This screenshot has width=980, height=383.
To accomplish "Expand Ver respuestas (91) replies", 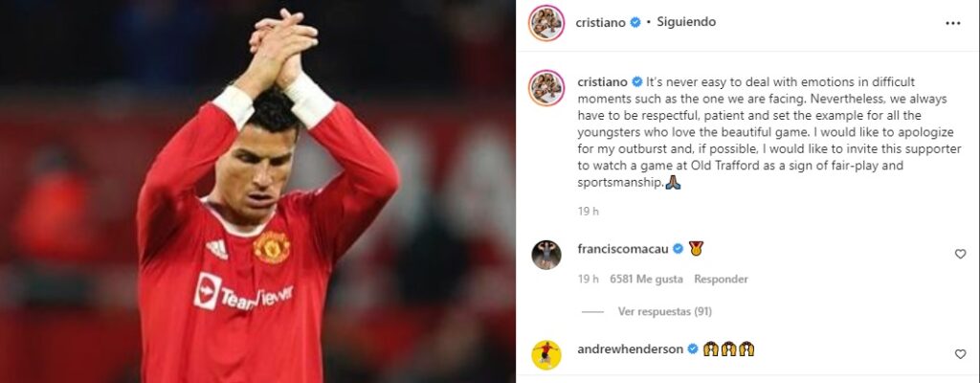I will (665, 311).
